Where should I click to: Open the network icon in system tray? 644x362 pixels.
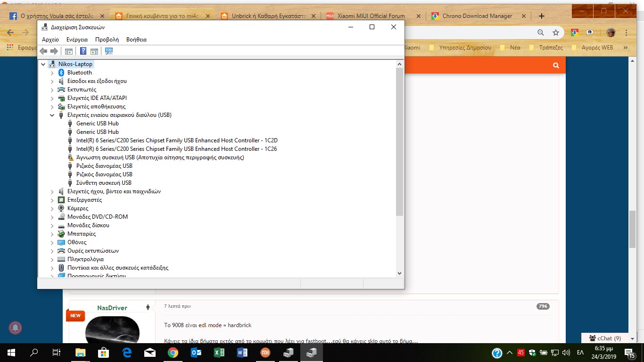point(555,353)
